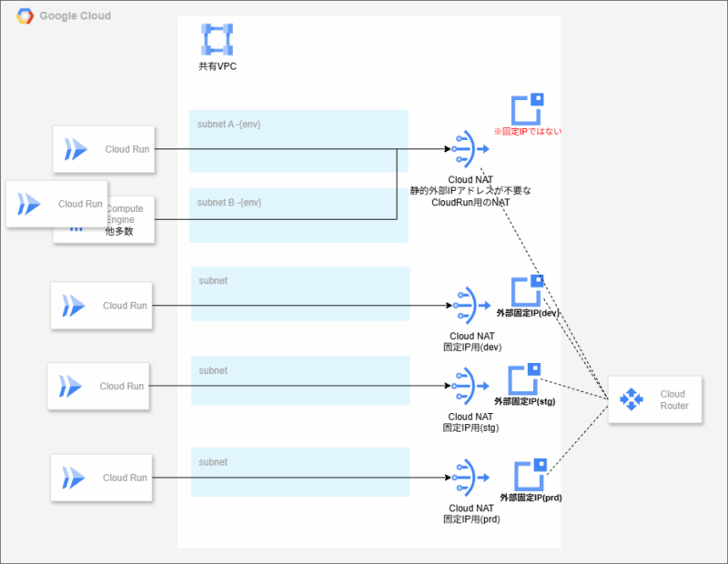Select the "subnet B -{env}" label
The image size is (728, 564).
click(x=229, y=202)
